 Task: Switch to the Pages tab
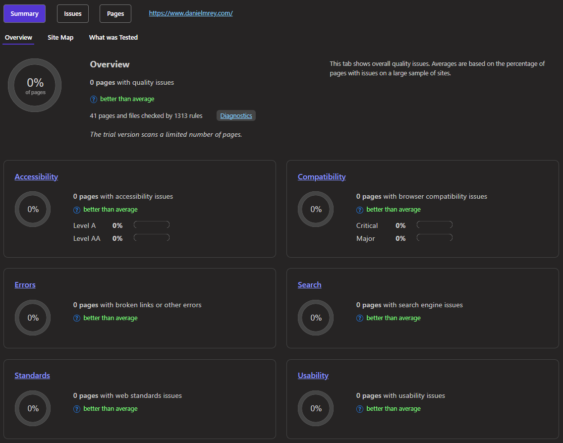pos(115,14)
